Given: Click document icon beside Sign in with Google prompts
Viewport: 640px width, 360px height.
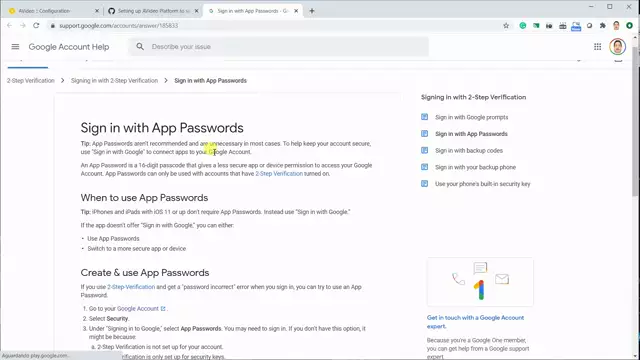Looking at the screenshot, I should pyautogui.click(x=424, y=117).
